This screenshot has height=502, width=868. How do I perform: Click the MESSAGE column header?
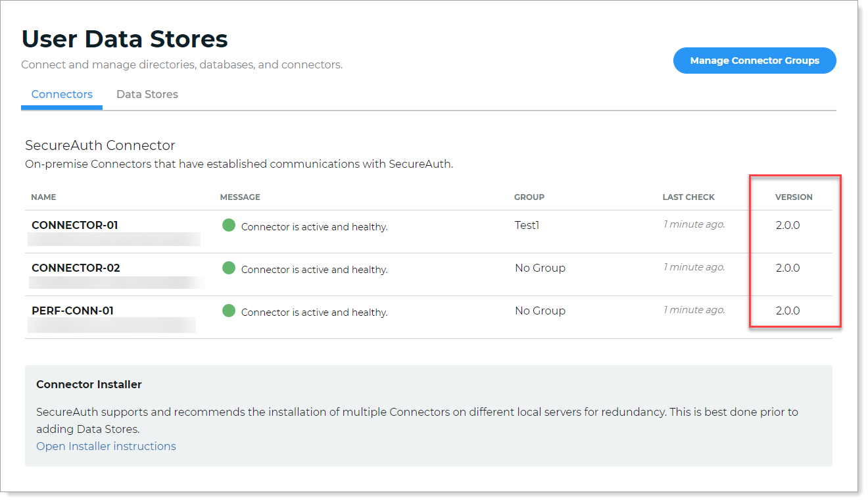tap(240, 197)
